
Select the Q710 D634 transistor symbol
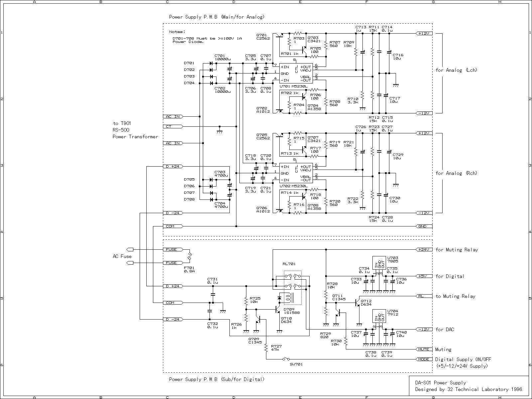pos(278,309)
